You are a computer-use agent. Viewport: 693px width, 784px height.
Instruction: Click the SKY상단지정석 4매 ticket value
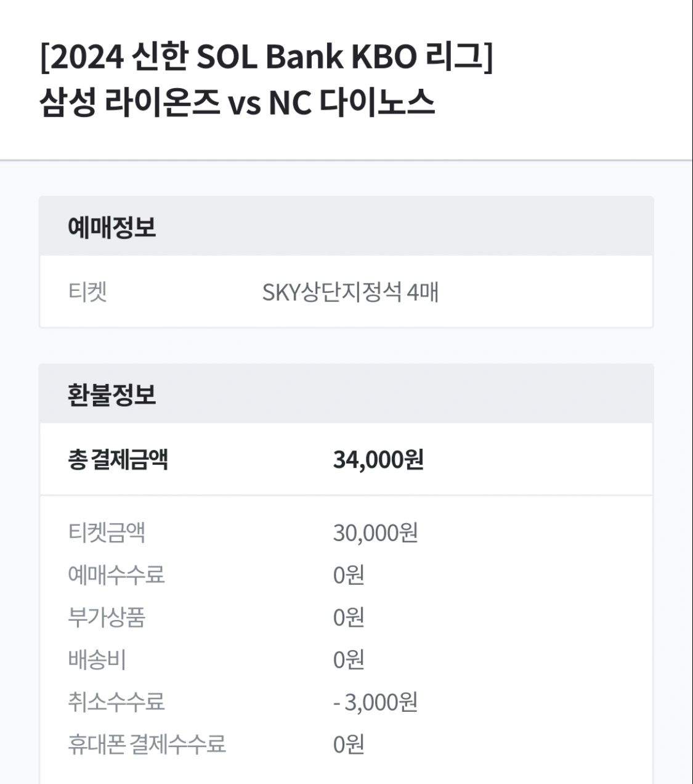[350, 292]
